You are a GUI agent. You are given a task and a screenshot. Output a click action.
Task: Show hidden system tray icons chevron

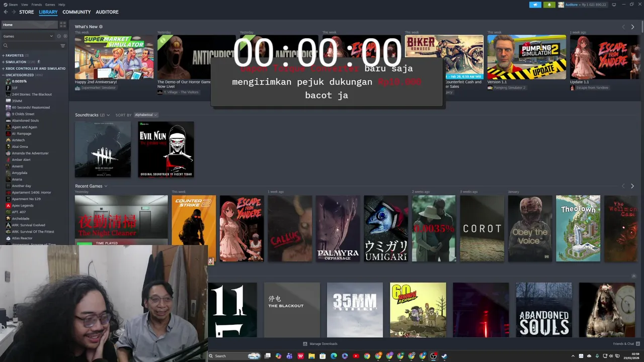coord(573,356)
